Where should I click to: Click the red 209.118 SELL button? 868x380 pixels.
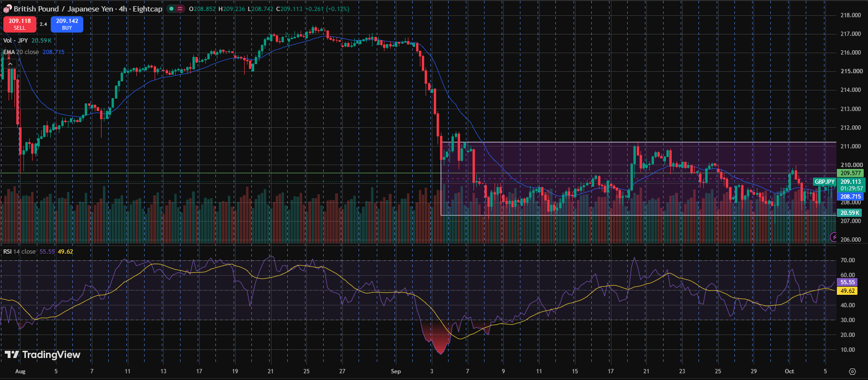(20, 24)
